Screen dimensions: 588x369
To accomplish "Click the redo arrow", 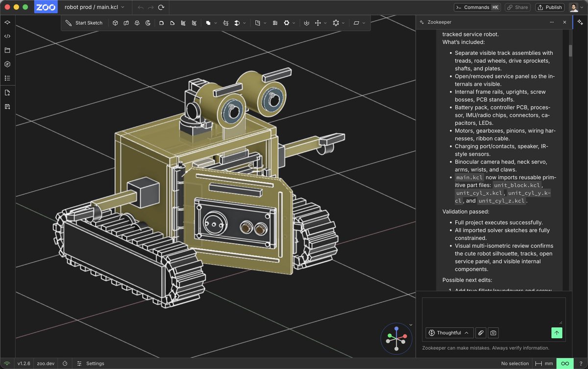I will point(150,7).
